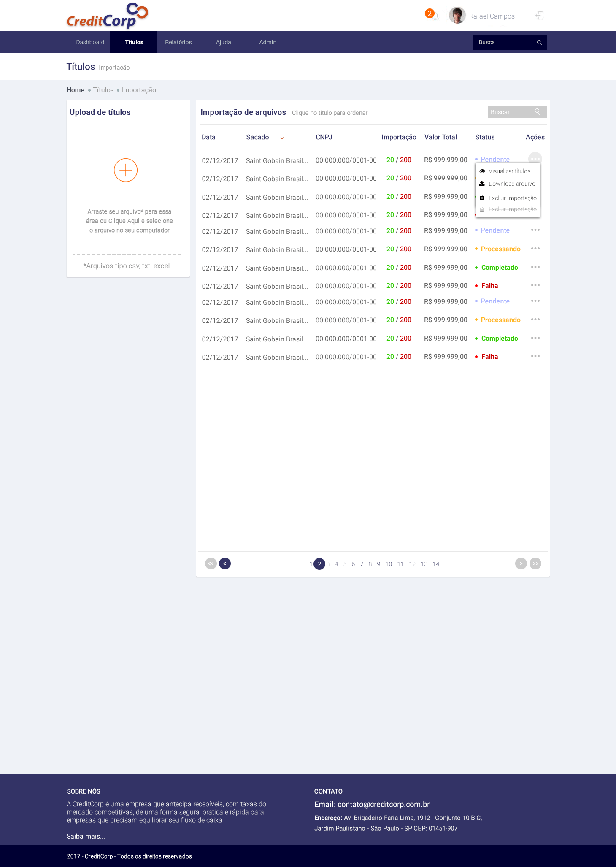The width and height of the screenshot is (616, 867).
Task: Choose Download arquivo in the actions menu
Action: coord(511,184)
